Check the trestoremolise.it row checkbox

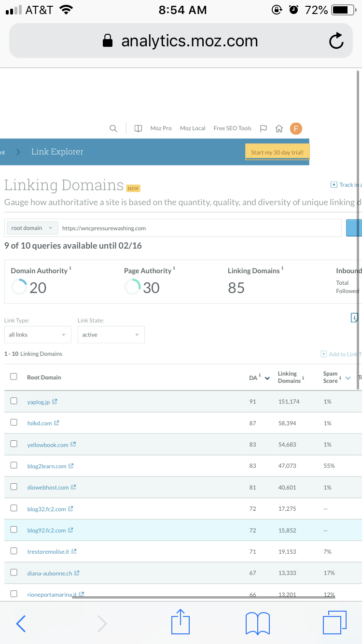(14, 551)
